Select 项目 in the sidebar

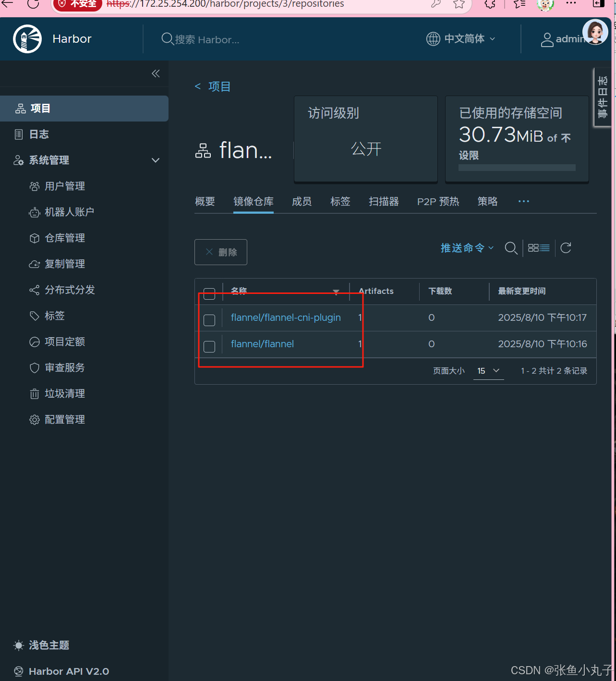(84, 108)
